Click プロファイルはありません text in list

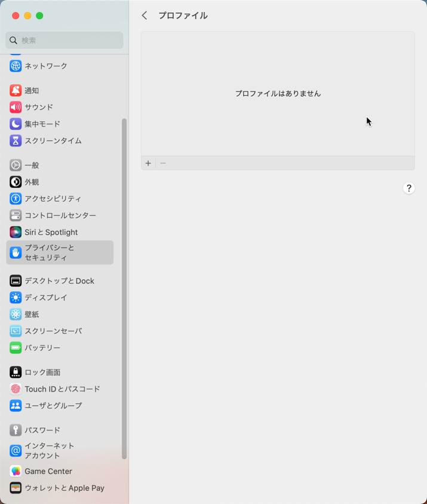coord(278,93)
